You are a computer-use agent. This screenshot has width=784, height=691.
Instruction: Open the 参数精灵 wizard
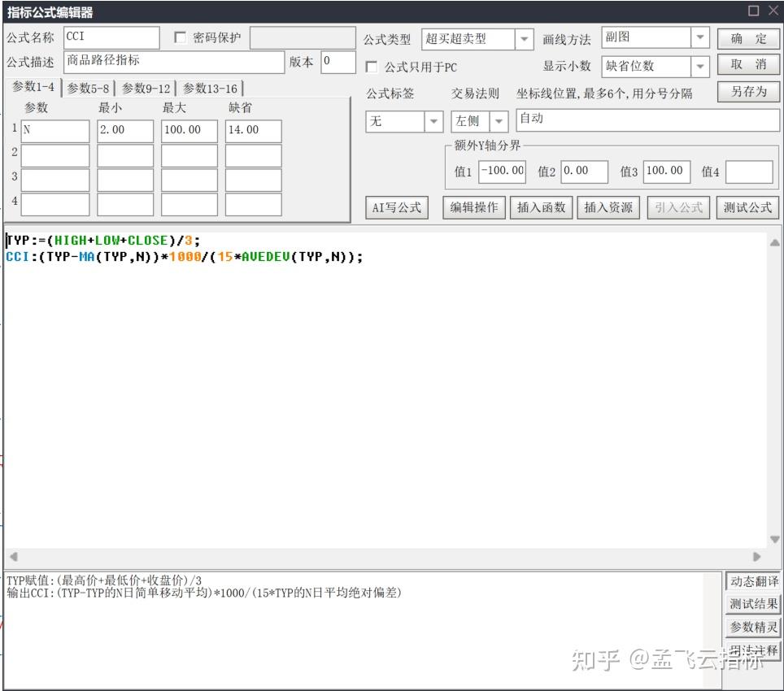(753, 627)
